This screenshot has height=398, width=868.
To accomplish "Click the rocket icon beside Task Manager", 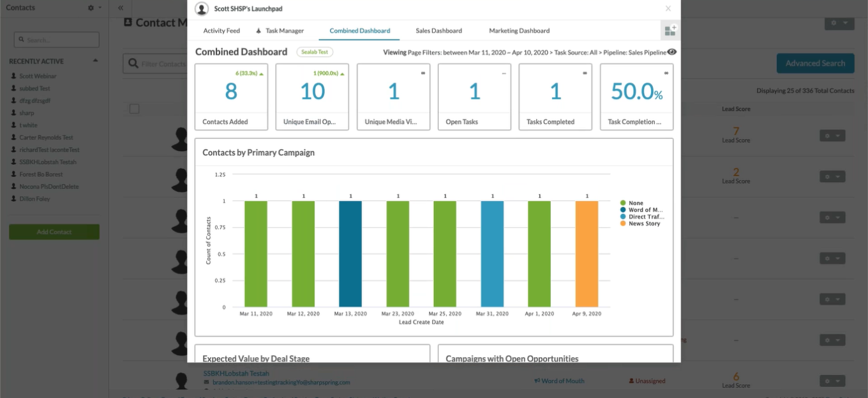I will [x=258, y=31].
